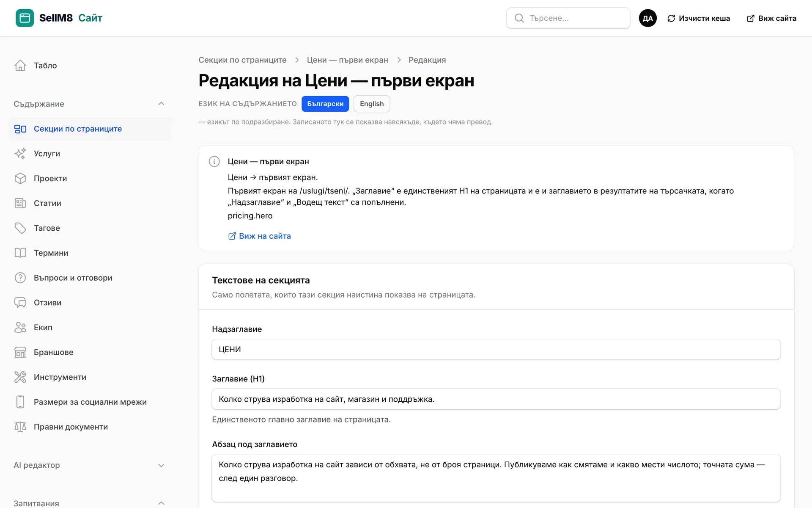Go to Статии in sidebar
The width and height of the screenshot is (812, 508).
(90, 203)
